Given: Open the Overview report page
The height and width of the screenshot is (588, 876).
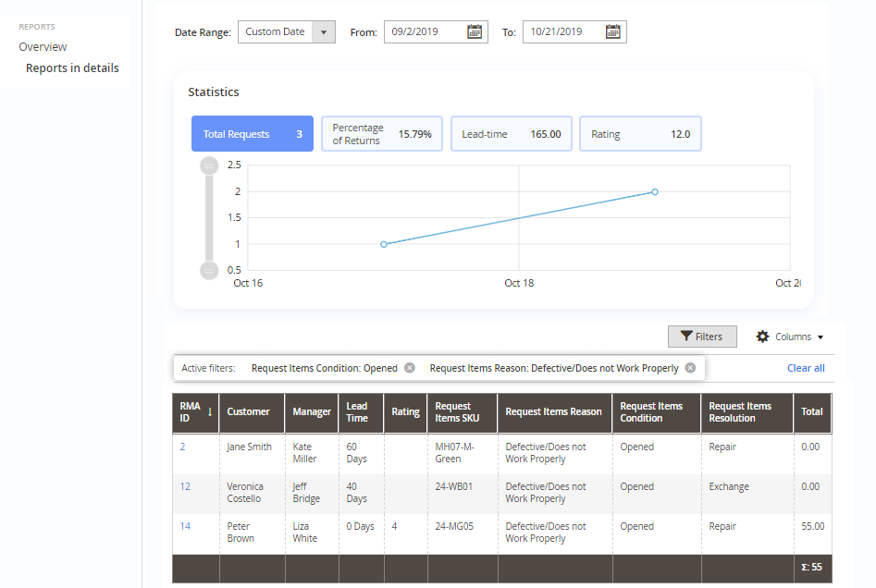Looking at the screenshot, I should point(42,46).
